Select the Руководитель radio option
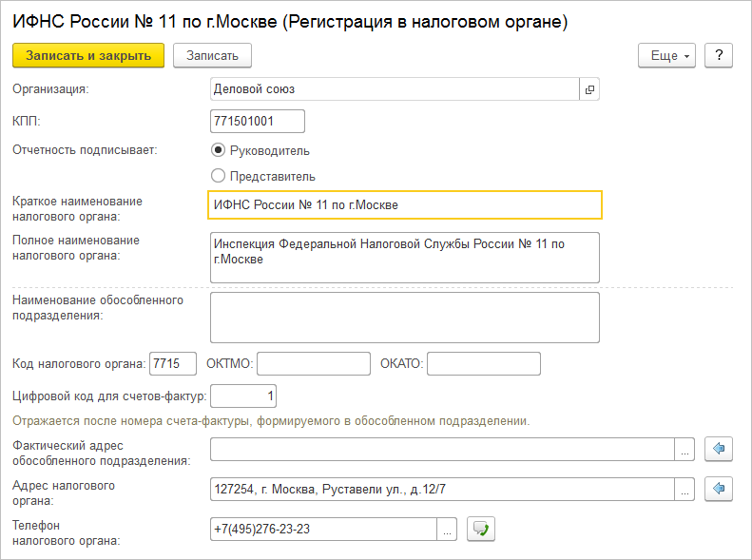 (218, 150)
